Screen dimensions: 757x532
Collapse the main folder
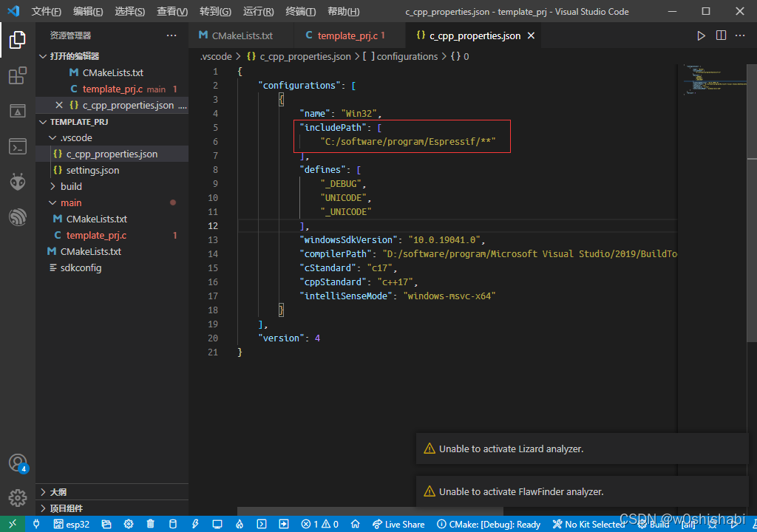[x=112, y=202]
